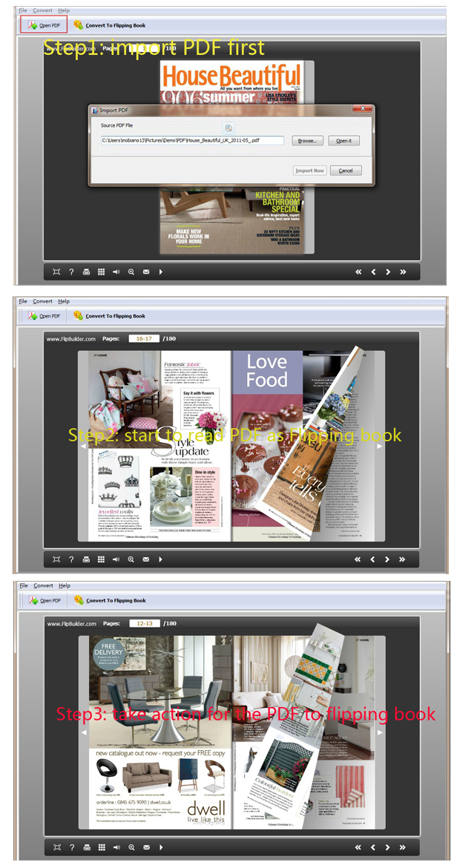Toggle sound in pages 12-13 viewer
Viewport: 460px width, 868px height.
(x=116, y=847)
